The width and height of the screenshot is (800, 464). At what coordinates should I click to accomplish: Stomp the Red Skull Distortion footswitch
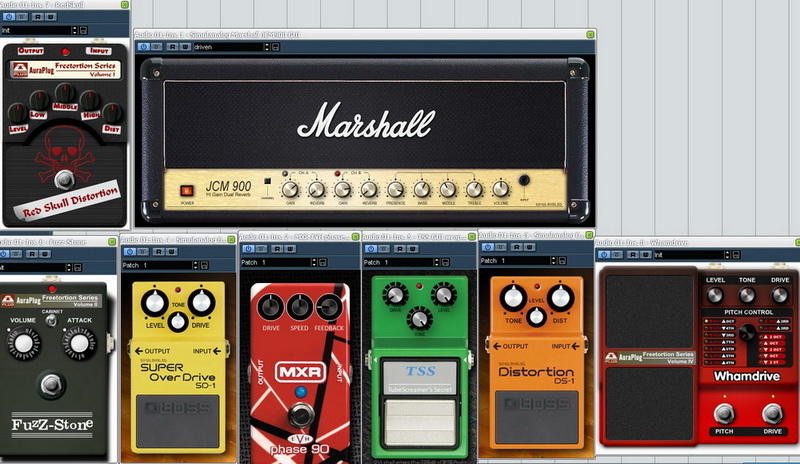pyautogui.click(x=64, y=180)
